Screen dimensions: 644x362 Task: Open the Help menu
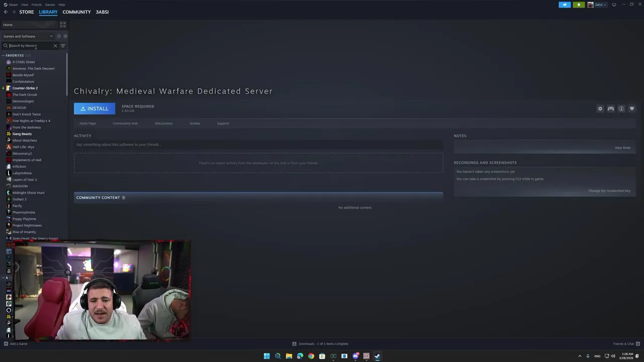click(61, 5)
